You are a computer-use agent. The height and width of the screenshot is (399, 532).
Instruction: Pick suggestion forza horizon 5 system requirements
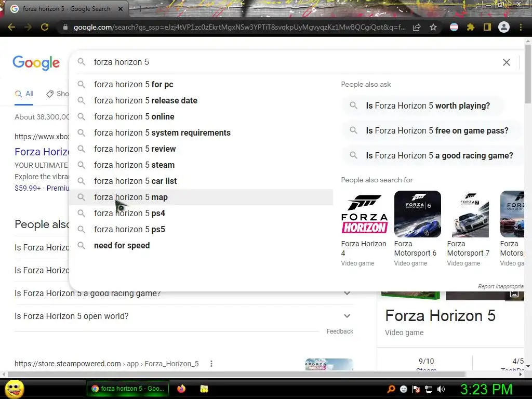point(201,132)
